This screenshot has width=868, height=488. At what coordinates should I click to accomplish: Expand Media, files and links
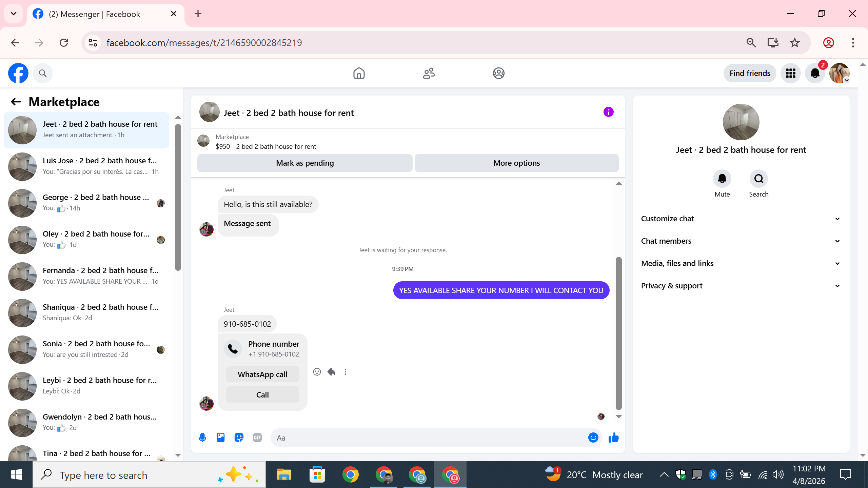pos(741,263)
